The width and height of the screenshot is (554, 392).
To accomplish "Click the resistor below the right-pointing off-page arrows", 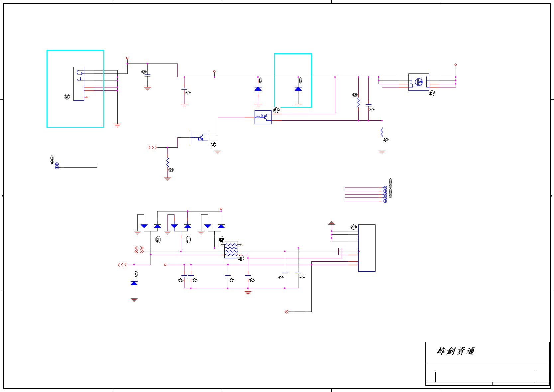I will (167, 162).
